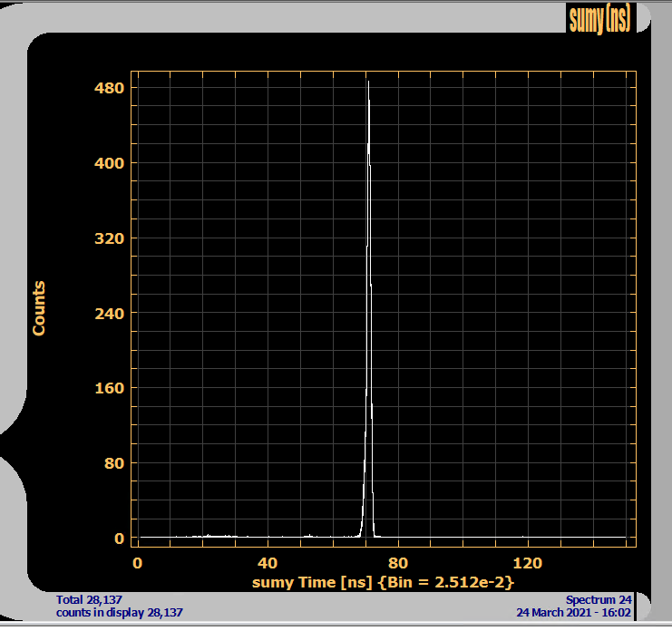Click the gray notch on the left border
This screenshot has height=631, width=672.
pos(11,444)
